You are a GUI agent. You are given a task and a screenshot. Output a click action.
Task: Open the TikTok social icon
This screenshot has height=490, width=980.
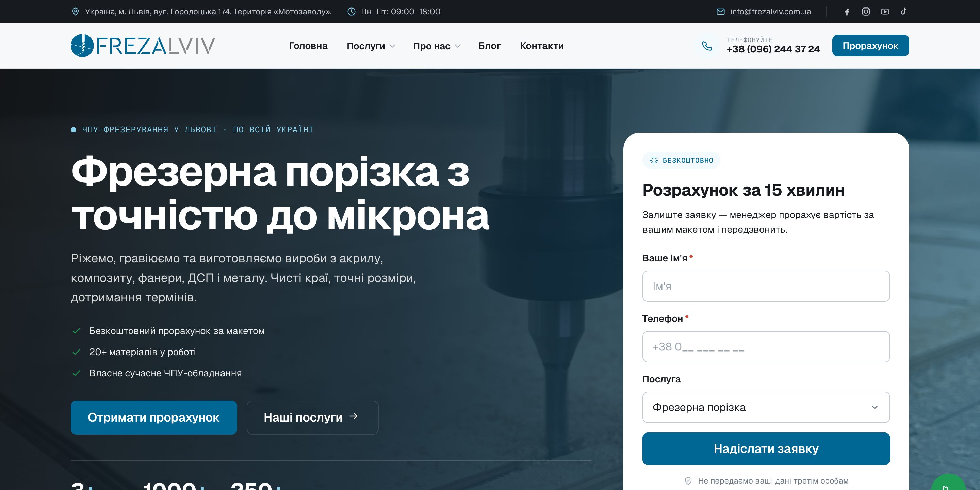click(903, 12)
